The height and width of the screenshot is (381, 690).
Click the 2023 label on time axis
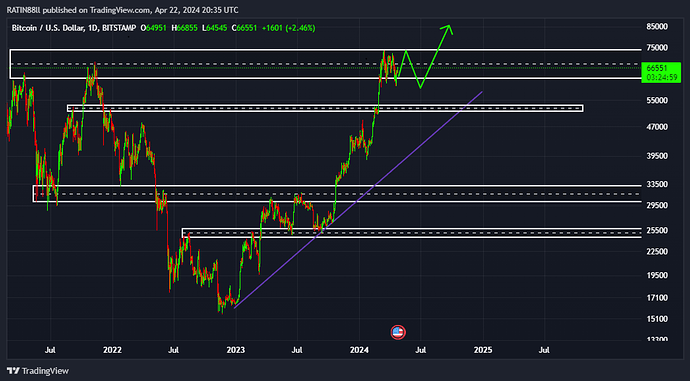(235, 350)
